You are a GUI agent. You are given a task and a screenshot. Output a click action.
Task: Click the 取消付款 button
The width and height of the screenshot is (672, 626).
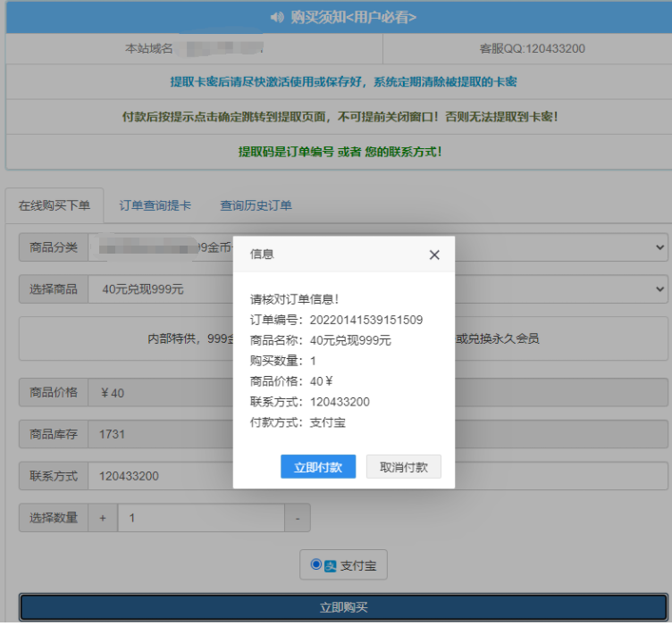click(x=404, y=467)
